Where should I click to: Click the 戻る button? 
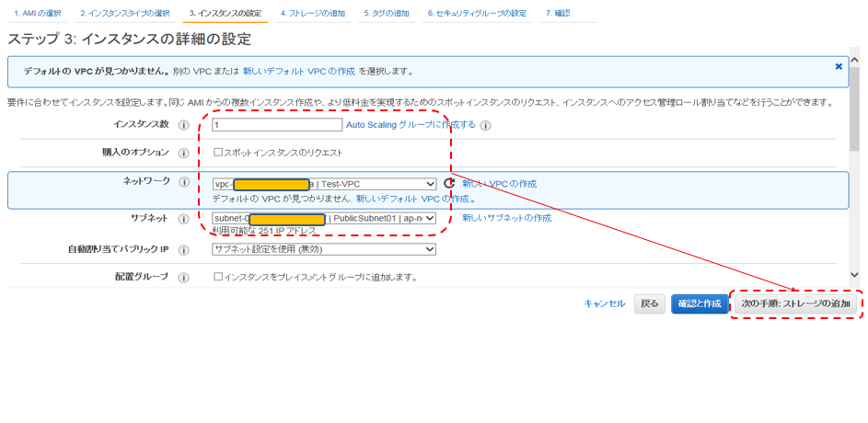pos(649,303)
